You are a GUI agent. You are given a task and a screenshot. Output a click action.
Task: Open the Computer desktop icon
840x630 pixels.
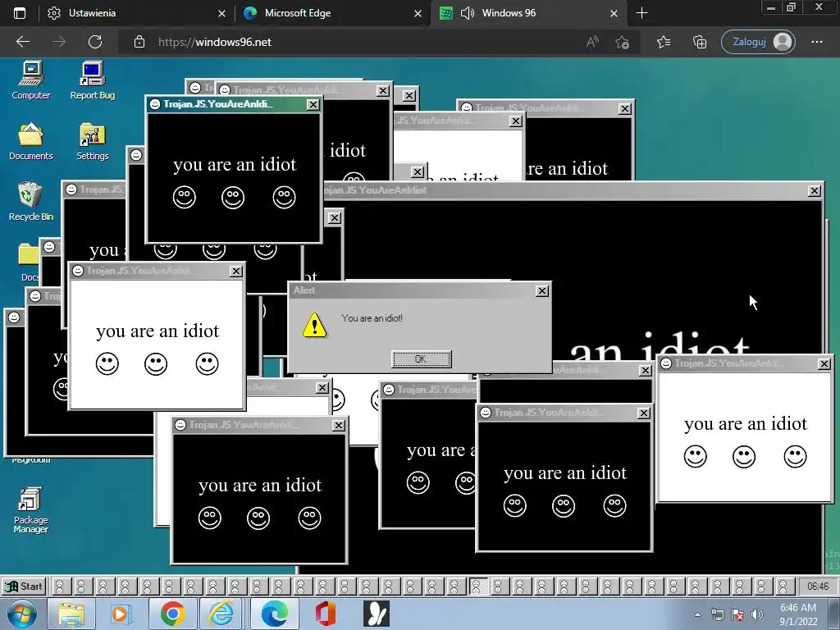pos(30,80)
